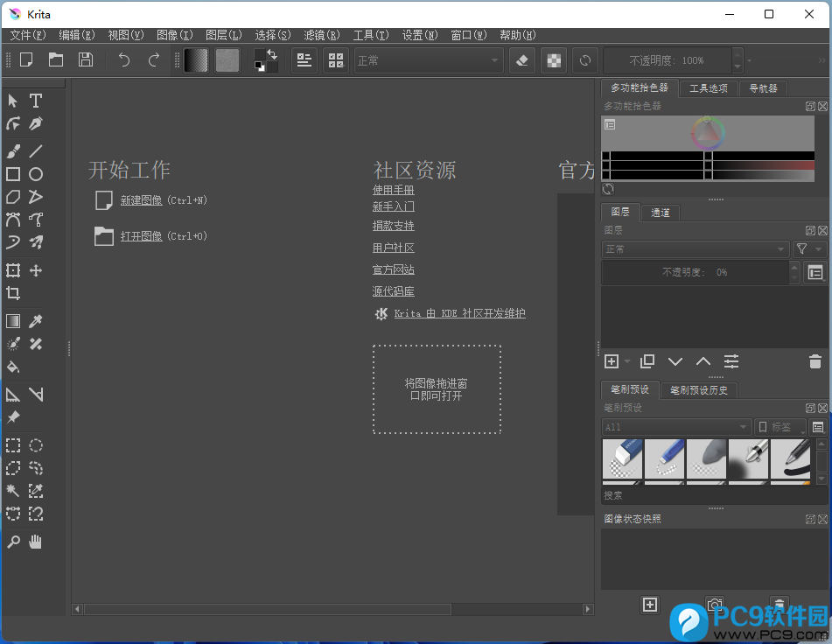Open the 文件 menu
This screenshot has height=644, width=832.
[x=28, y=35]
